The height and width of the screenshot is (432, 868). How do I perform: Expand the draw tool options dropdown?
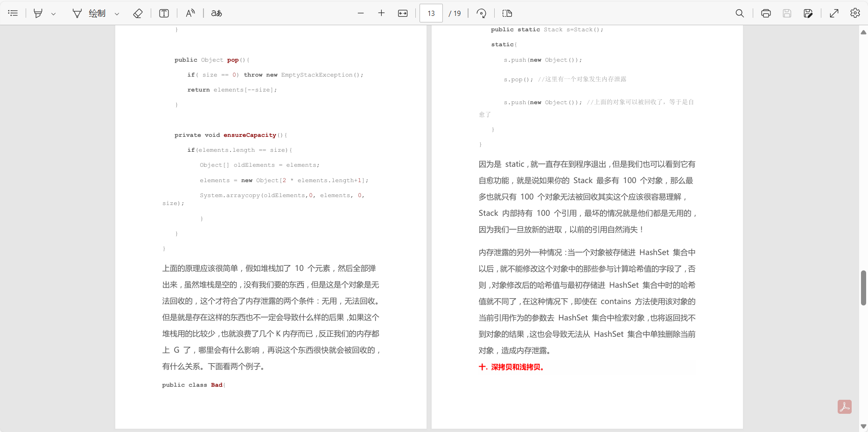click(x=117, y=14)
